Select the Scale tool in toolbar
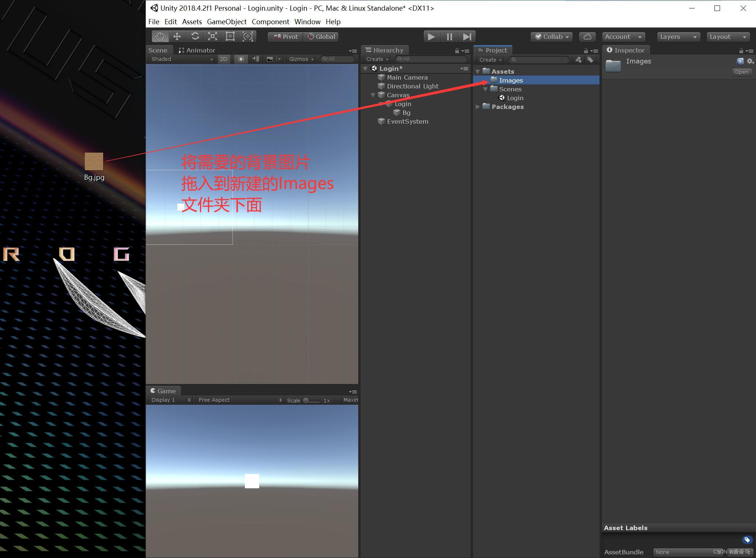This screenshot has width=756, height=558. (213, 37)
